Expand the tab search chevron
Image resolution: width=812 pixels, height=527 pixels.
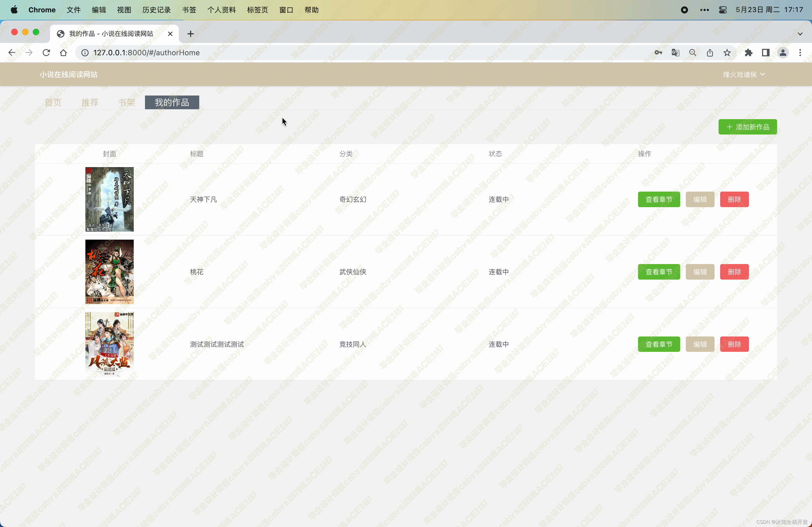(800, 34)
